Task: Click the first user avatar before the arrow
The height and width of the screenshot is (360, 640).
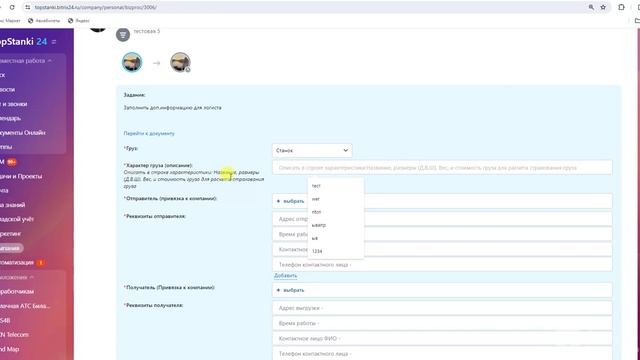Action: click(132, 62)
